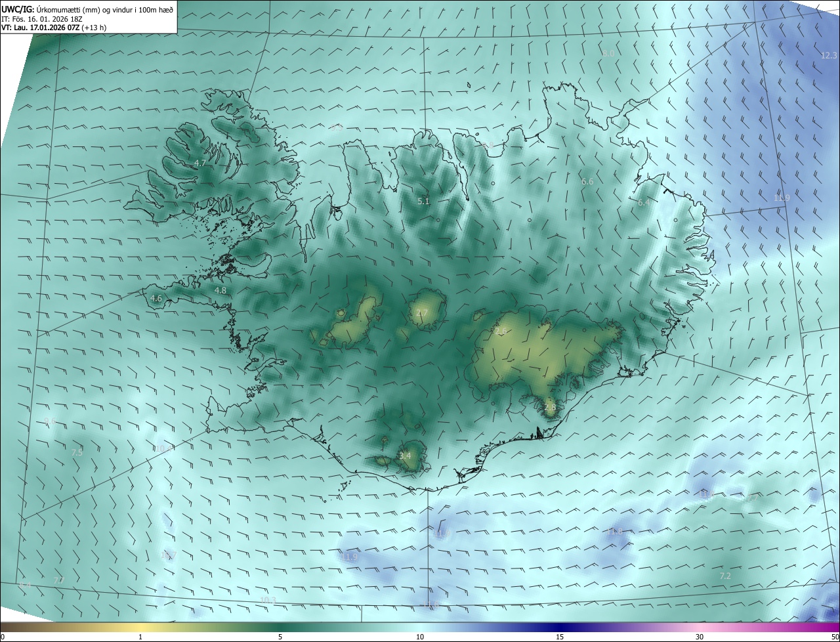Click the 2.8 value label on the map
Image resolution: width=840 pixels, height=642 pixels.
(550, 408)
